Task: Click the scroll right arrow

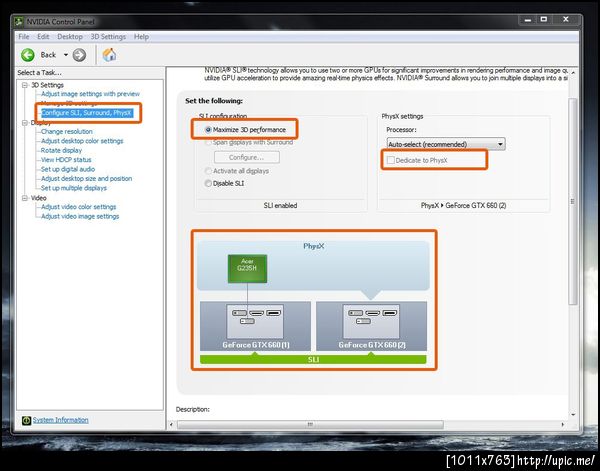Action: 562,425
